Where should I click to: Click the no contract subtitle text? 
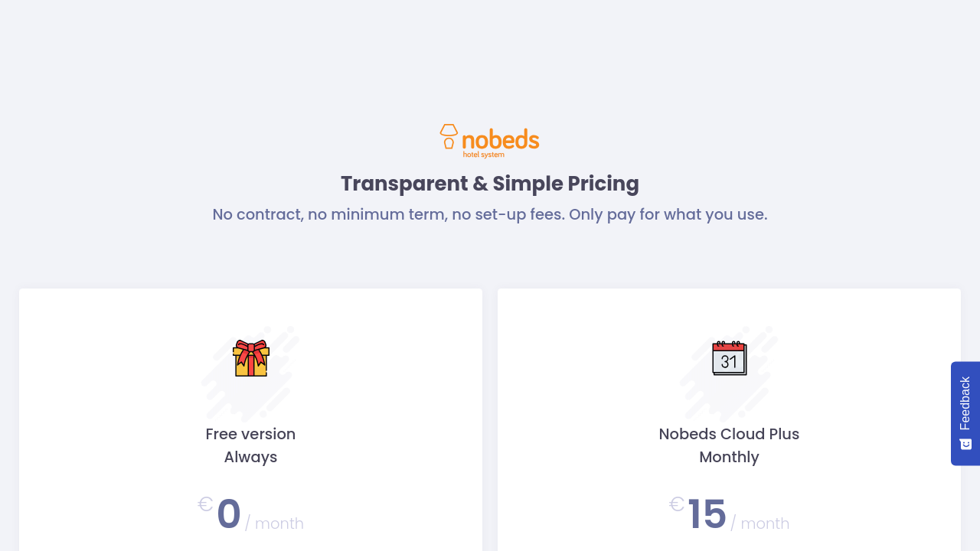click(x=490, y=214)
